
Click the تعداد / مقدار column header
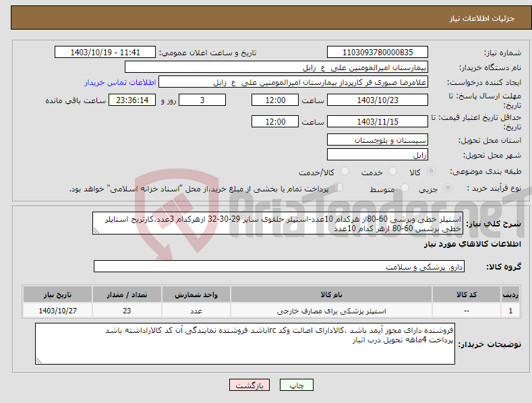coord(127,294)
